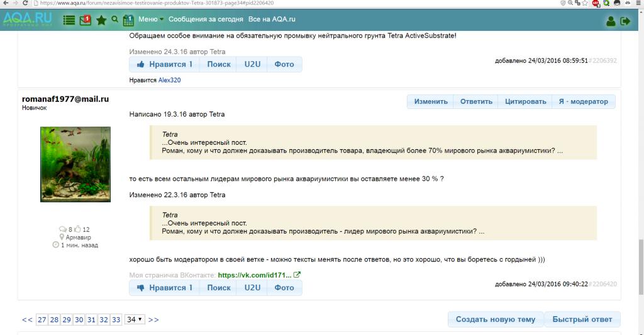Click the AQA.RU site logo
Screen dimensions: 644x335
click(x=28, y=18)
